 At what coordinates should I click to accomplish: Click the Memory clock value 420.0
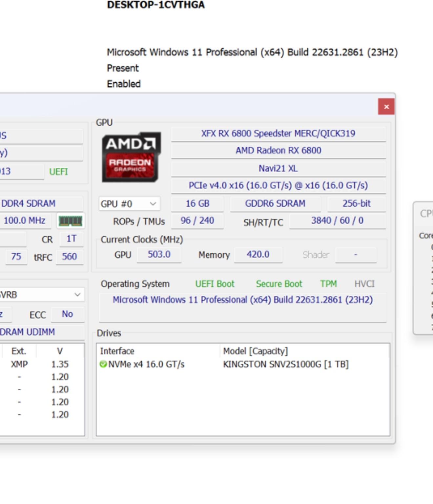(x=258, y=255)
